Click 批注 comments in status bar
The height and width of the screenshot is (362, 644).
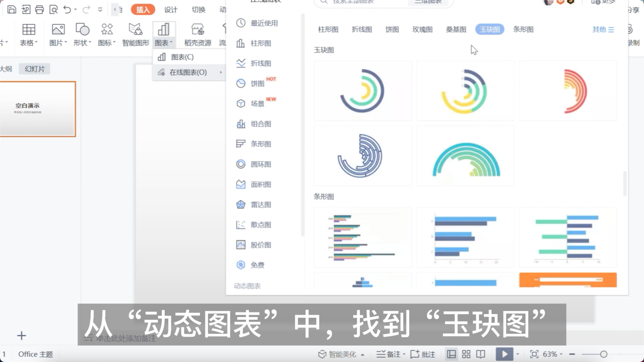point(423,354)
